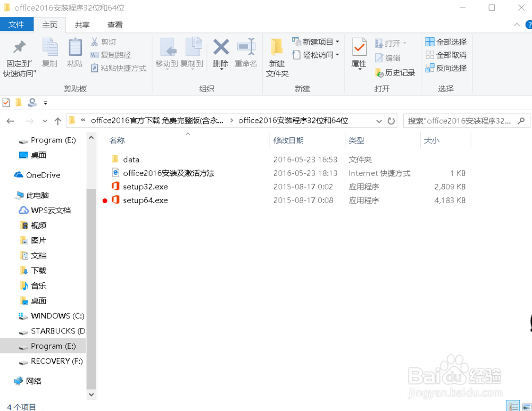Image resolution: width=532 pixels, height=411 pixels.
Task: Select the setup32.exe file
Action: pos(145,187)
